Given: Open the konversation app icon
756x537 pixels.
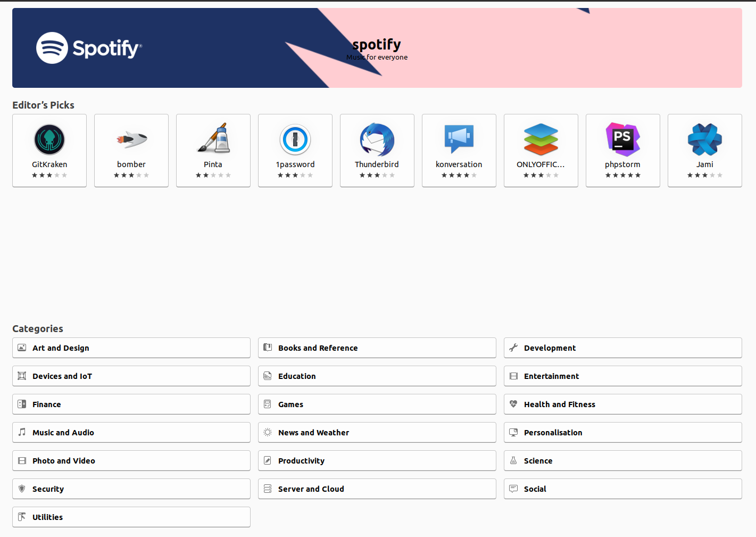Looking at the screenshot, I should (459, 139).
